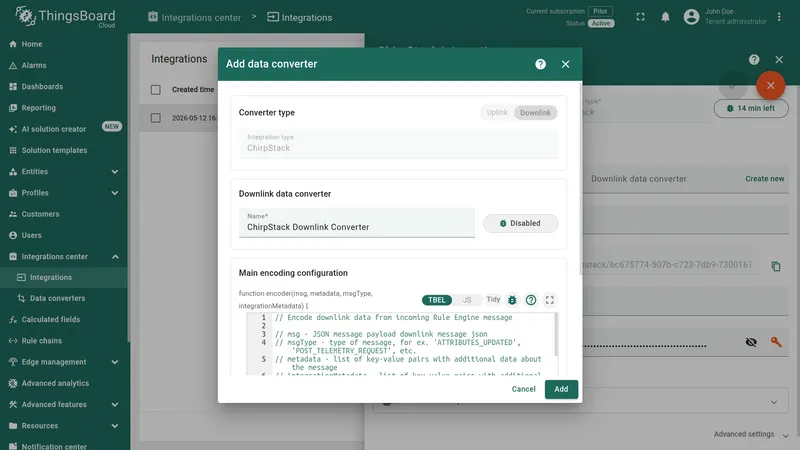
Task: Switch encoder language to TBEL
Action: tap(436, 300)
